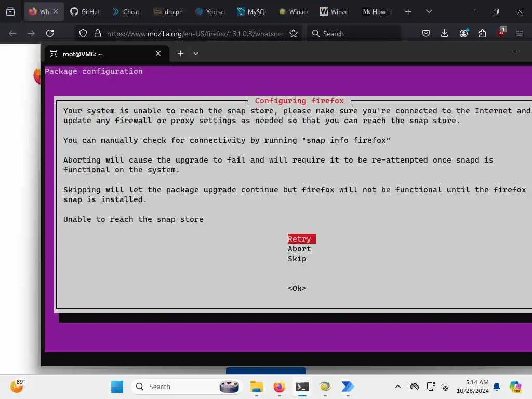This screenshot has width=532, height=399.
Task: Switch to the first Winae tab
Action: pos(293,11)
